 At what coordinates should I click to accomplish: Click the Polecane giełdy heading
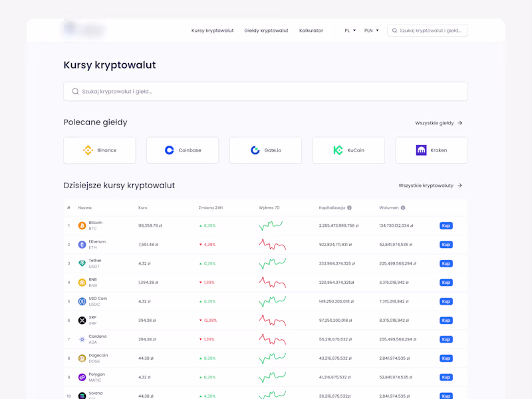[x=95, y=122]
